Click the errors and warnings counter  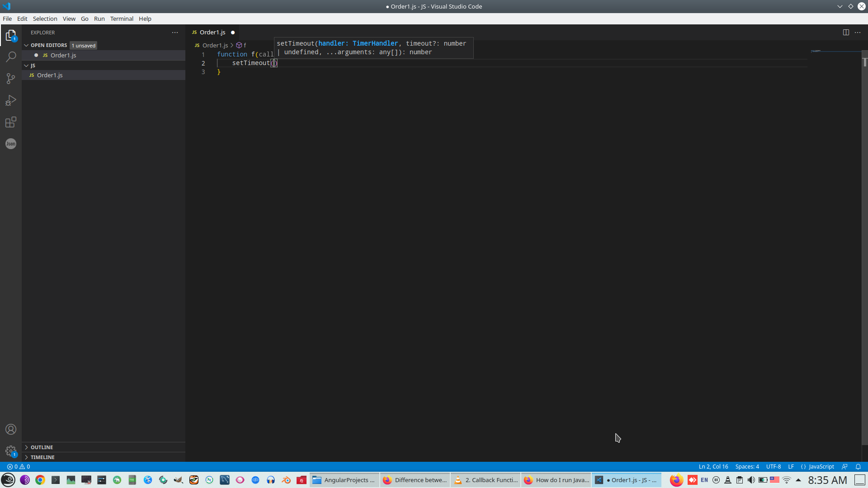click(19, 467)
